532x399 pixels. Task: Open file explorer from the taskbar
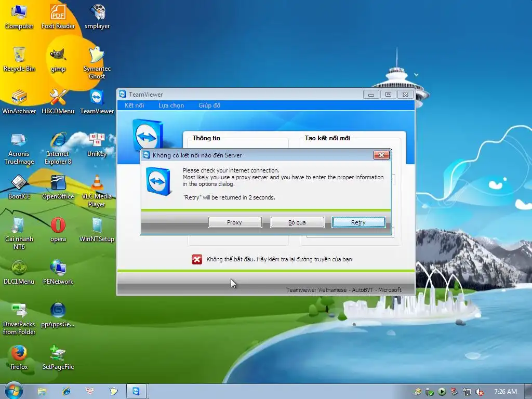point(42,392)
